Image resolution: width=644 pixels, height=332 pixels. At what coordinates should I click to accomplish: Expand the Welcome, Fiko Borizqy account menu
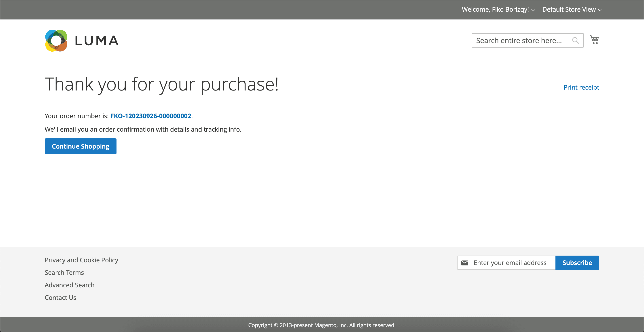tap(498, 9)
